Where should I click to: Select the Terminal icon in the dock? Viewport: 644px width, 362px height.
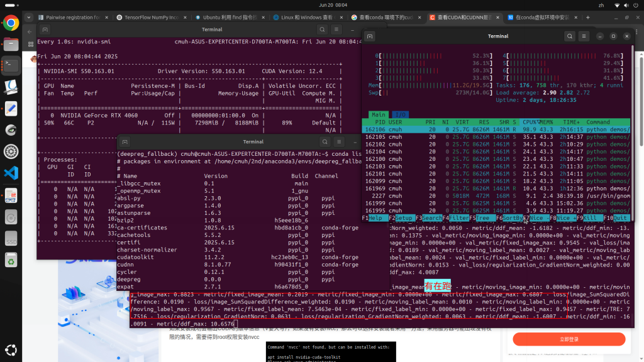tap(11, 65)
